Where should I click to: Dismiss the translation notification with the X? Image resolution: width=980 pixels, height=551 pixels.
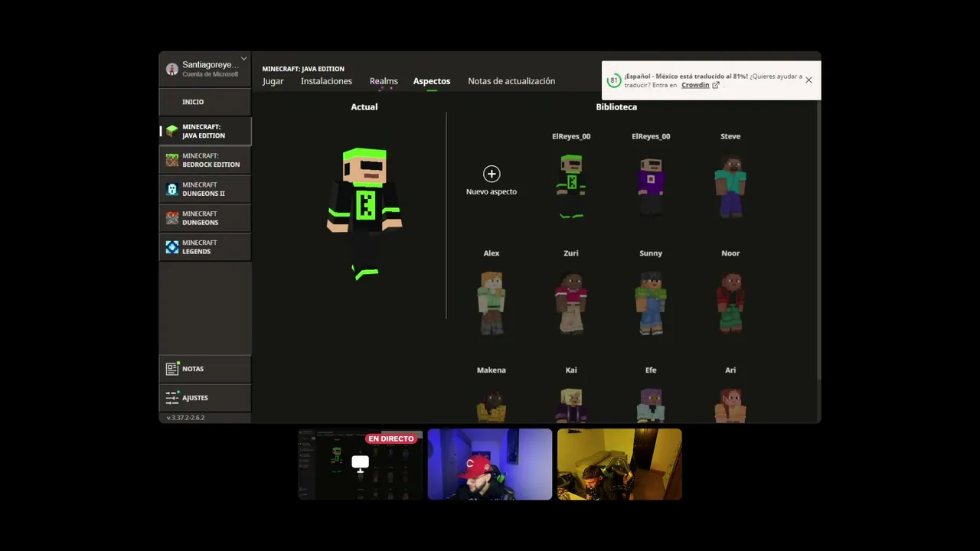pyautogui.click(x=808, y=80)
